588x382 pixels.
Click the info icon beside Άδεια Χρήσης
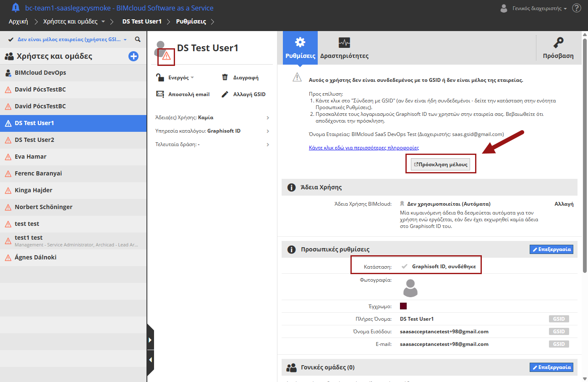[291, 187]
